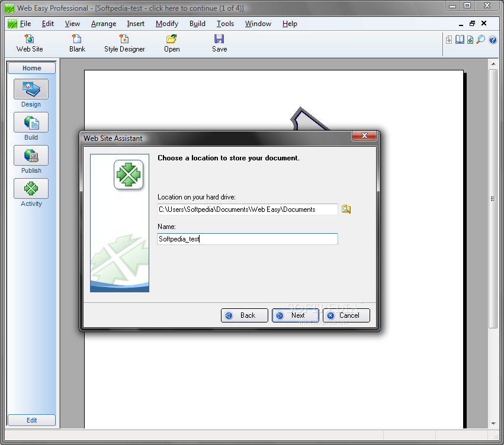Switch to the Edit sidebar tab at bottom
This screenshot has width=504, height=445.
tap(31, 420)
